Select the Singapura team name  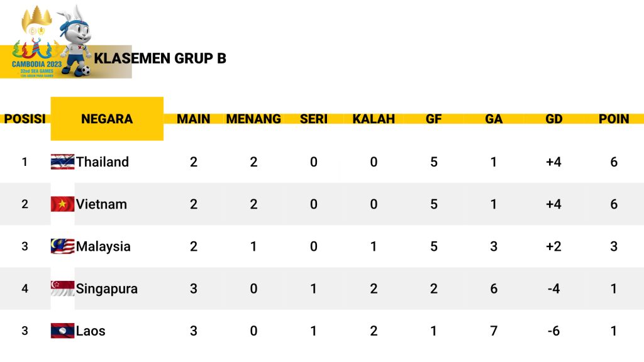[x=107, y=289]
